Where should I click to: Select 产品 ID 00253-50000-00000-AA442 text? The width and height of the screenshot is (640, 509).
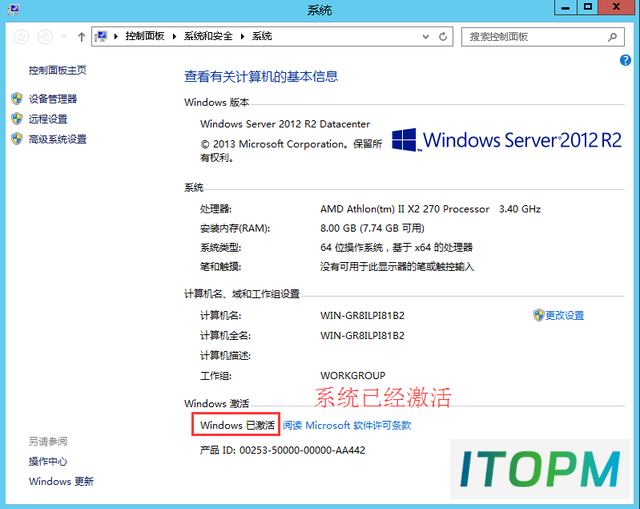[x=282, y=450]
